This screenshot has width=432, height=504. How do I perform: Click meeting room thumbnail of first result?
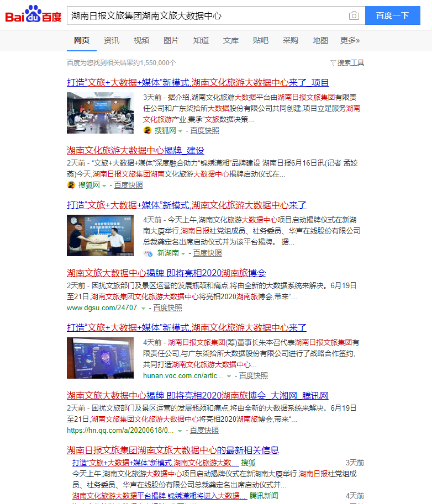pyautogui.click(x=100, y=113)
